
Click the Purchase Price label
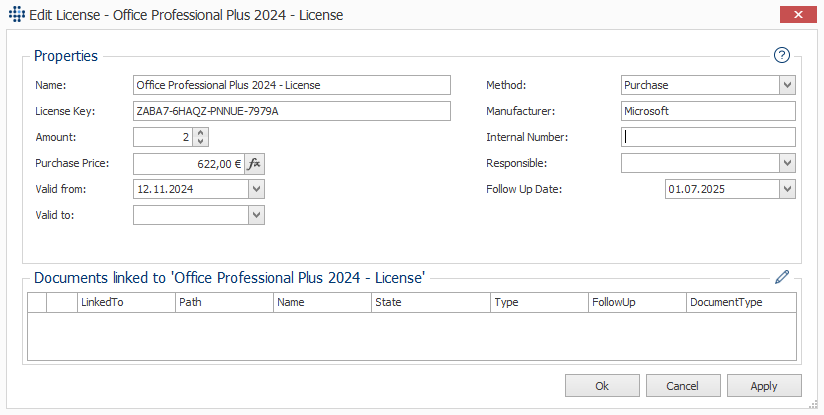point(72,163)
